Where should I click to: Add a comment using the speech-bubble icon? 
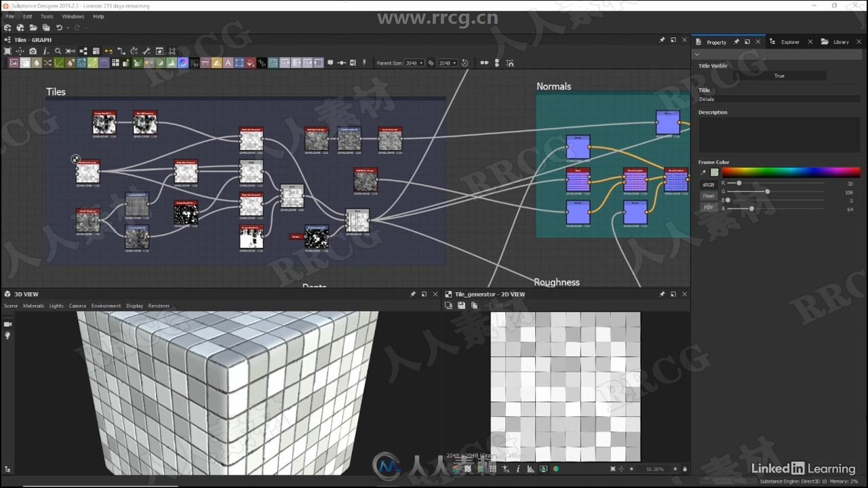pos(330,63)
